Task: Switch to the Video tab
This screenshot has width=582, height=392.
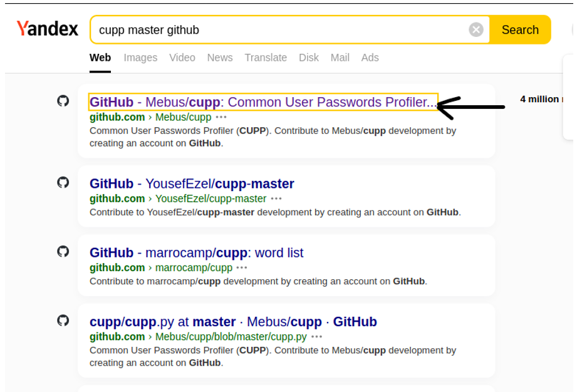Action: coord(182,58)
